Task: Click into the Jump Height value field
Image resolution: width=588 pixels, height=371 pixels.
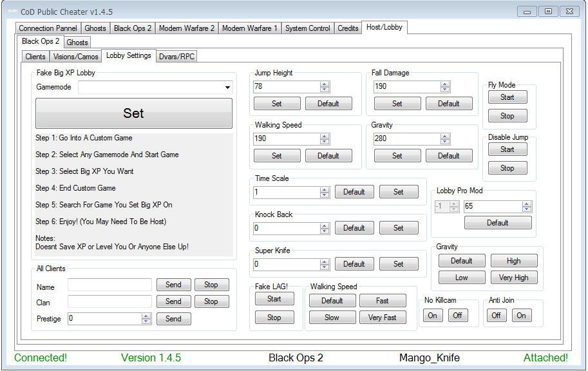Action: point(287,87)
